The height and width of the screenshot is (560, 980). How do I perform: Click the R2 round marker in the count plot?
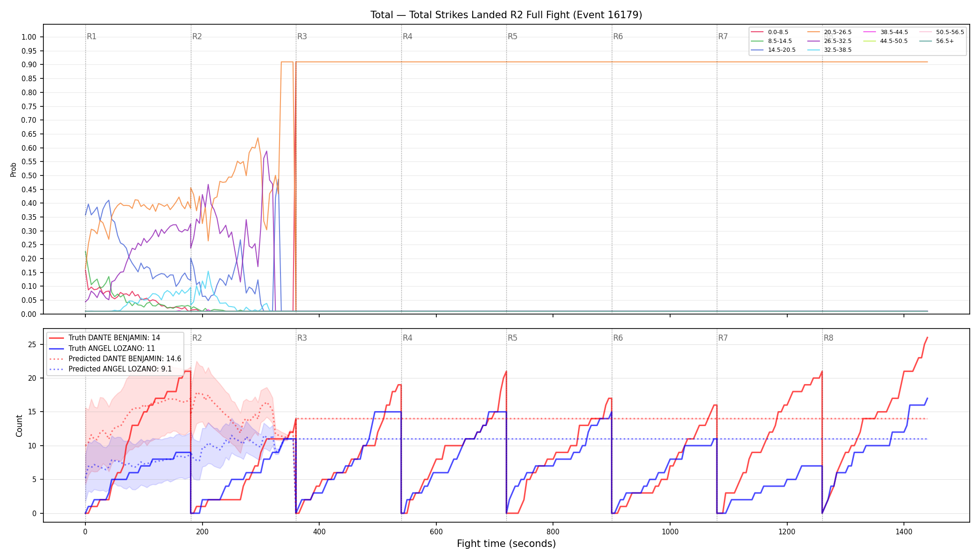pos(197,338)
